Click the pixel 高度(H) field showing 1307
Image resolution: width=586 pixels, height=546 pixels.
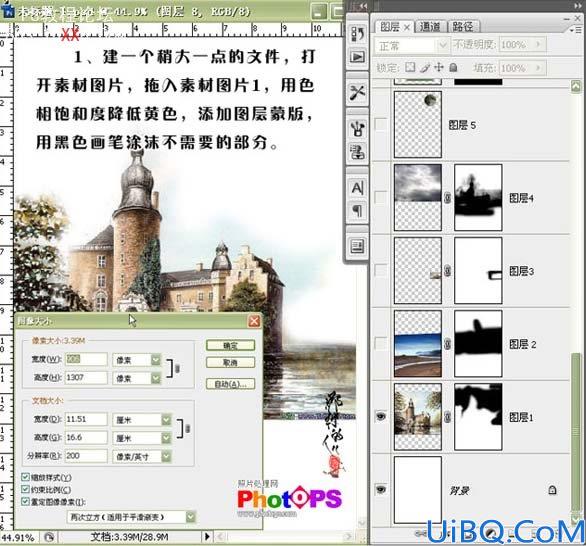point(86,377)
